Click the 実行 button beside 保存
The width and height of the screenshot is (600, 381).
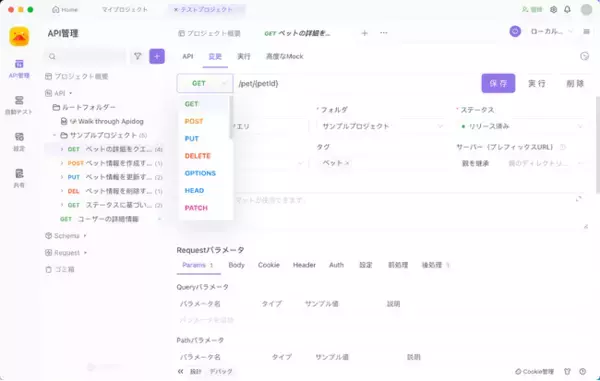tap(536, 83)
